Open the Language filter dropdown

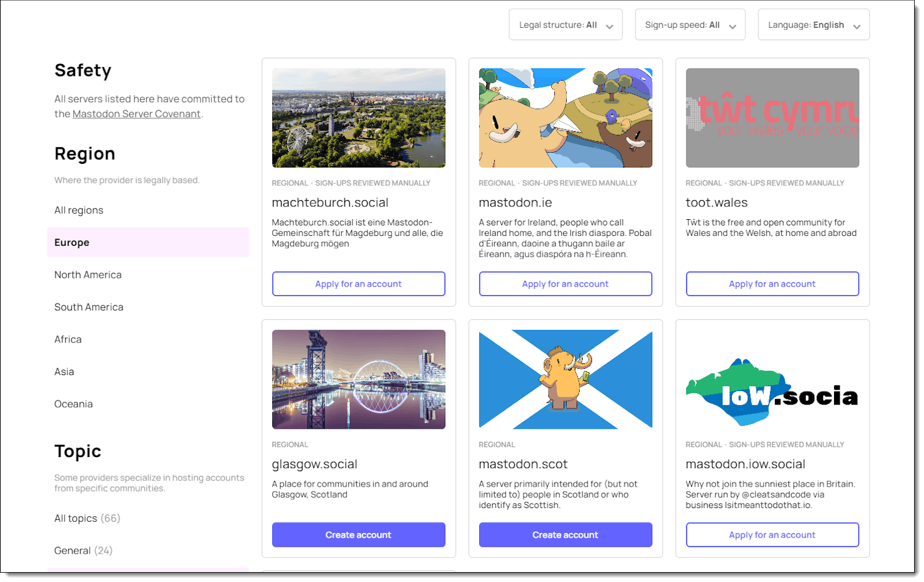(813, 25)
